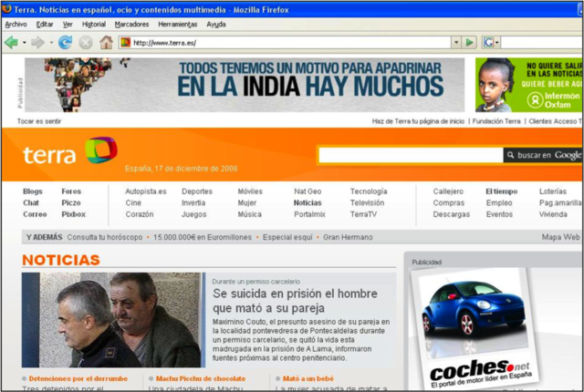Open the India sponsorship banner ad

point(245,85)
